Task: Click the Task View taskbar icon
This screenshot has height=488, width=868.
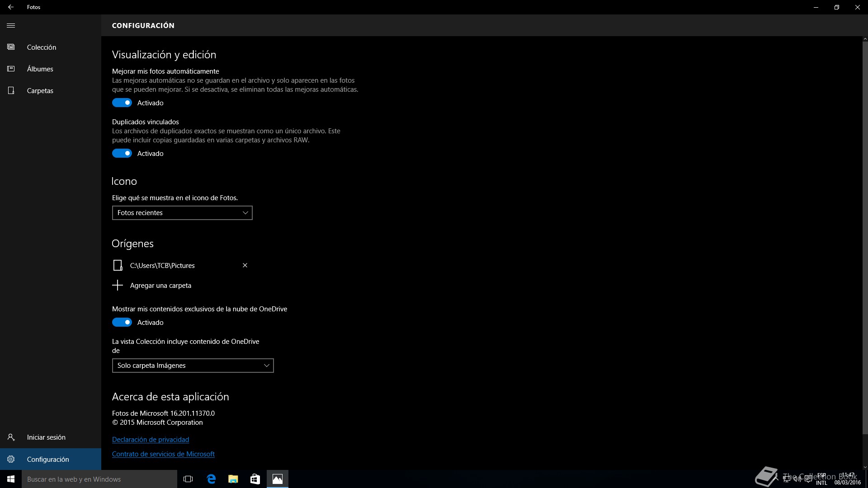Action: (x=188, y=479)
